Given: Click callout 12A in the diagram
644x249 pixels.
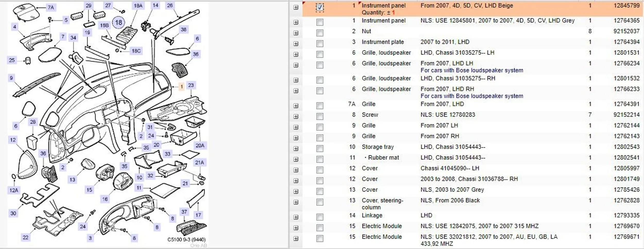Looking at the screenshot, I should pyautogui.click(x=14, y=190).
